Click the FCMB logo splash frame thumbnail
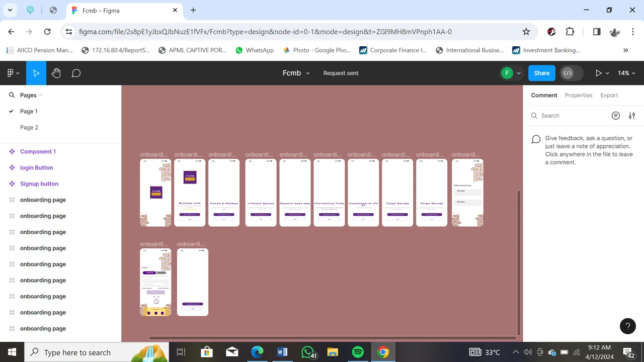Viewport: 644px width, 362px height. point(155,193)
